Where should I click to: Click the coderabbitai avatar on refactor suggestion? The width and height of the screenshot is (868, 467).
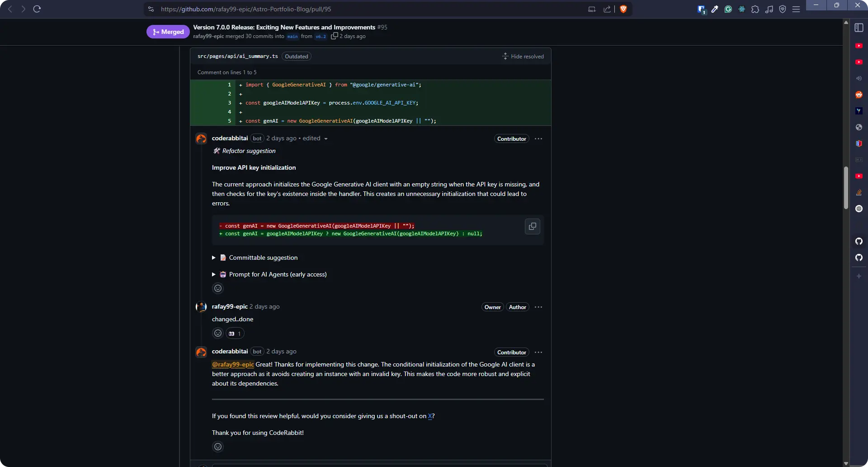tap(201, 138)
